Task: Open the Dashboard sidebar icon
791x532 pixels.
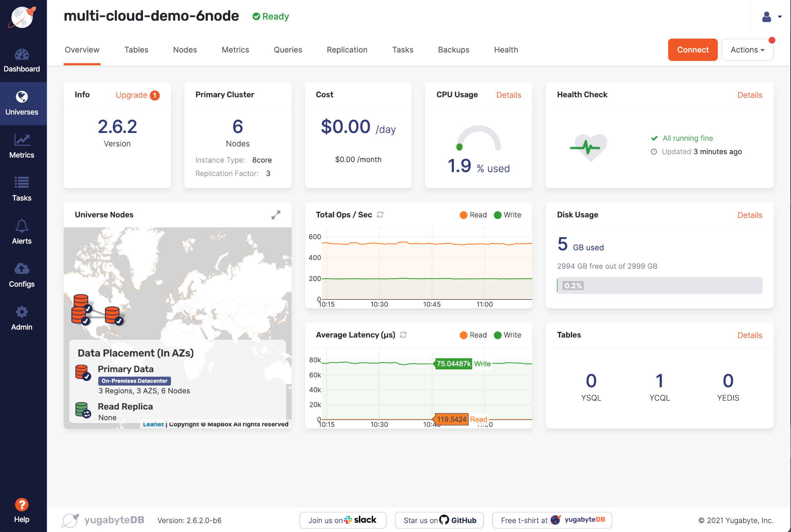Action: pyautogui.click(x=22, y=54)
